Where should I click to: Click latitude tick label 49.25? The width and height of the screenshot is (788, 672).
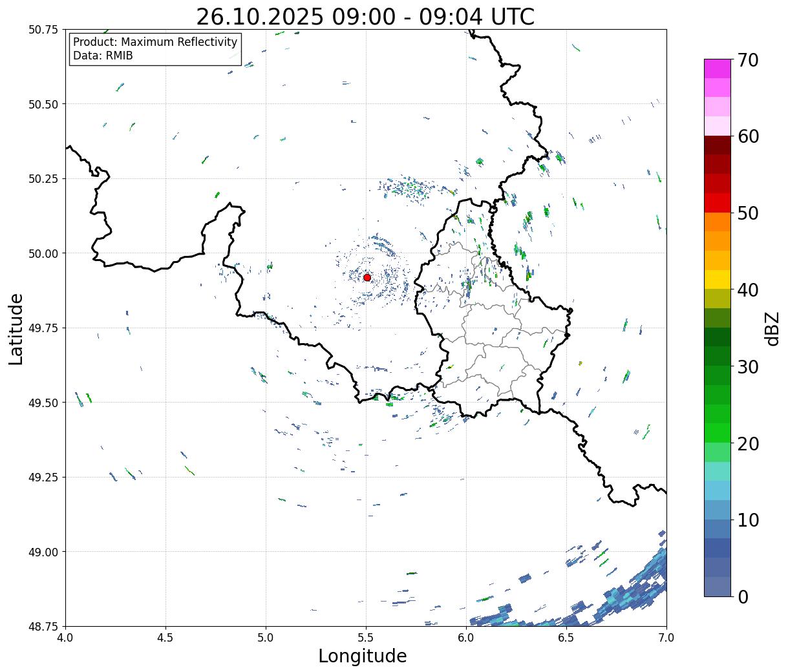tap(43, 478)
